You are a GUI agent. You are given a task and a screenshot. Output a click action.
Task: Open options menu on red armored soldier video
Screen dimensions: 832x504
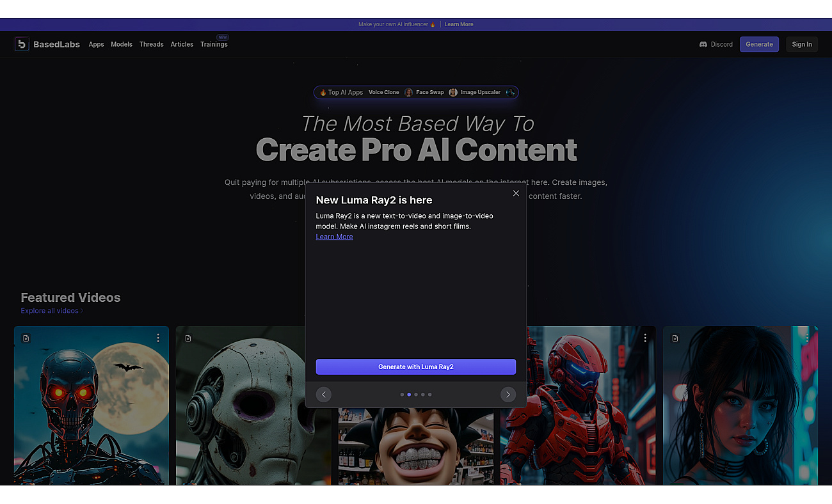645,338
